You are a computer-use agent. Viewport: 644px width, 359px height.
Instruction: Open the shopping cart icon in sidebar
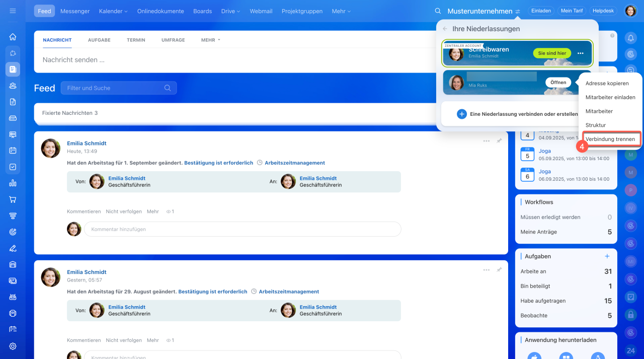tap(13, 199)
